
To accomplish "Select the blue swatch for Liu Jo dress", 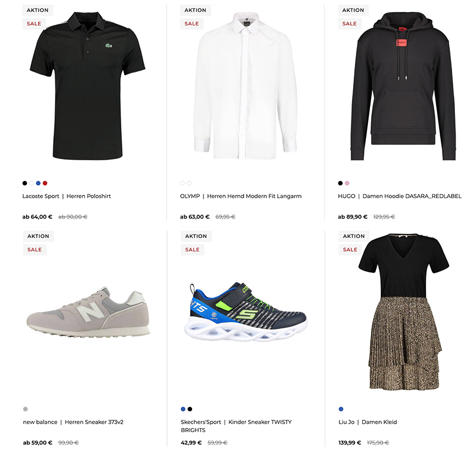I will [x=341, y=409].
